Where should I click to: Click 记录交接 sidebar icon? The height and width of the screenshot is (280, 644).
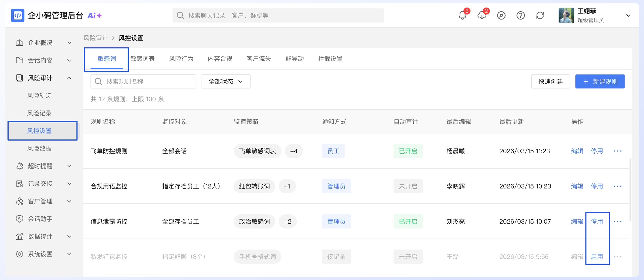(x=19, y=184)
